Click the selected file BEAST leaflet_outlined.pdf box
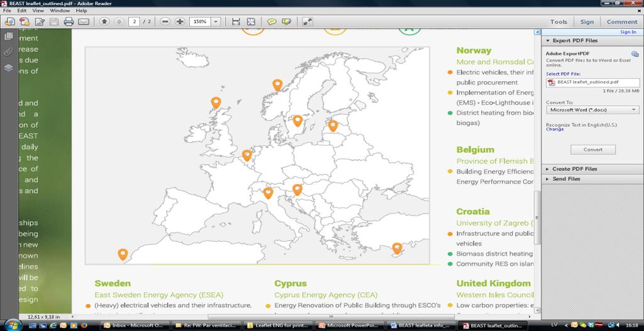The image size is (644, 331). [x=592, y=83]
